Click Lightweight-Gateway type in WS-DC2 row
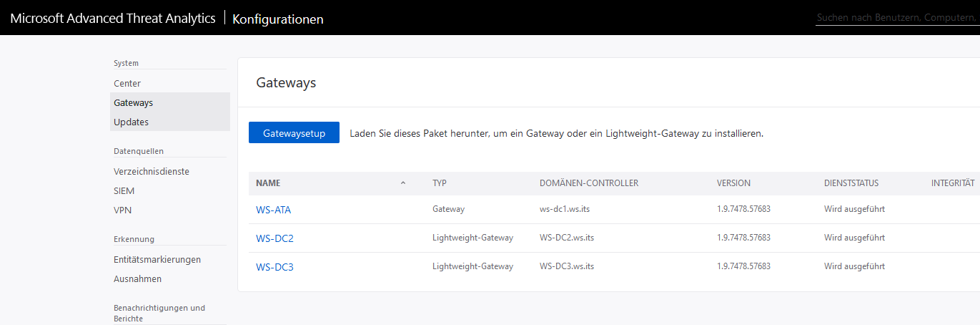The image size is (980, 325). pyautogui.click(x=472, y=238)
